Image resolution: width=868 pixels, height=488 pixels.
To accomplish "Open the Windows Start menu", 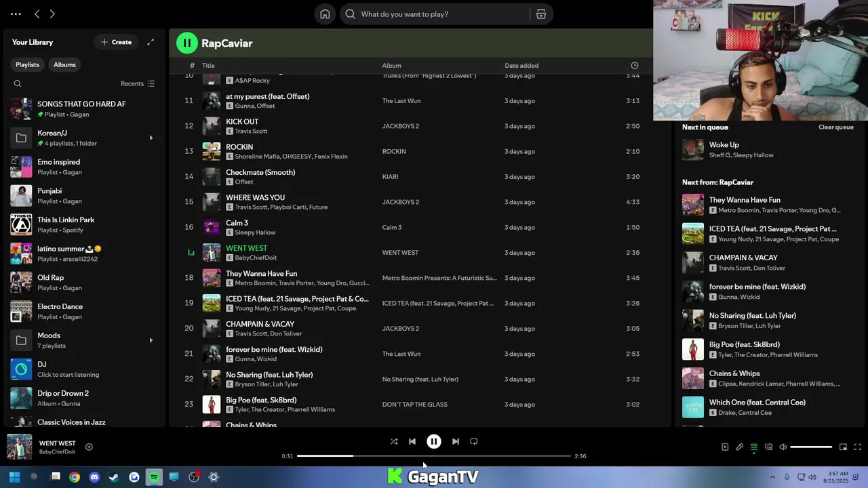I will tap(14, 477).
